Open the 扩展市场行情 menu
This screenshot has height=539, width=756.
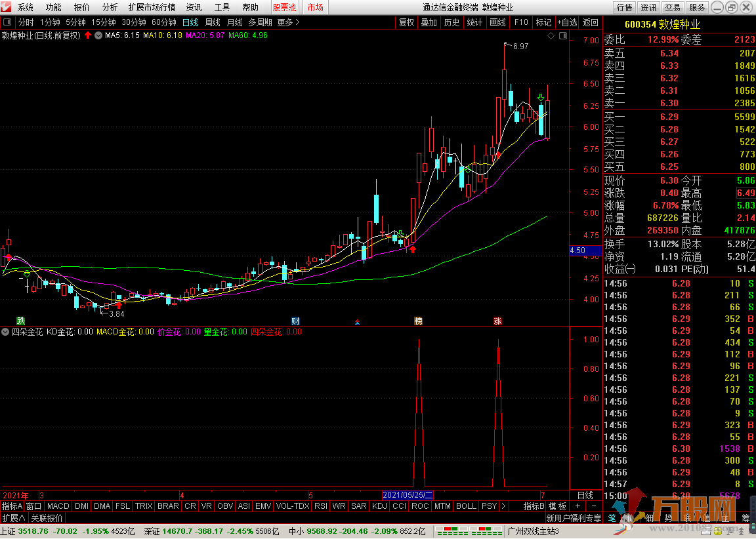click(152, 7)
